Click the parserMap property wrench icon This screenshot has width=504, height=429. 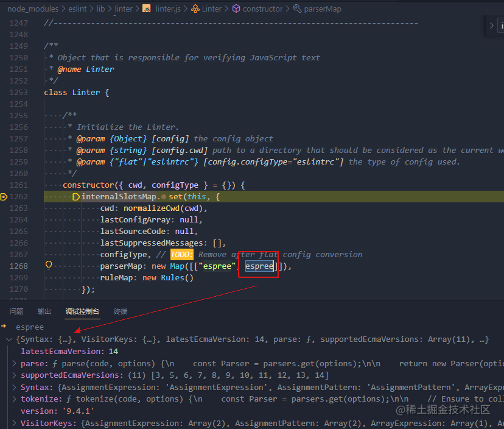(x=297, y=9)
